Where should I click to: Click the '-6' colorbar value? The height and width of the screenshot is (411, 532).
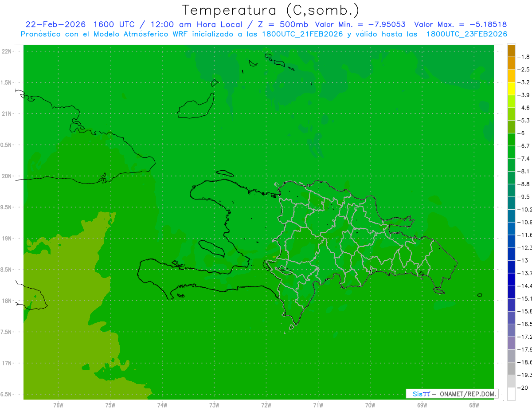coord(522,133)
